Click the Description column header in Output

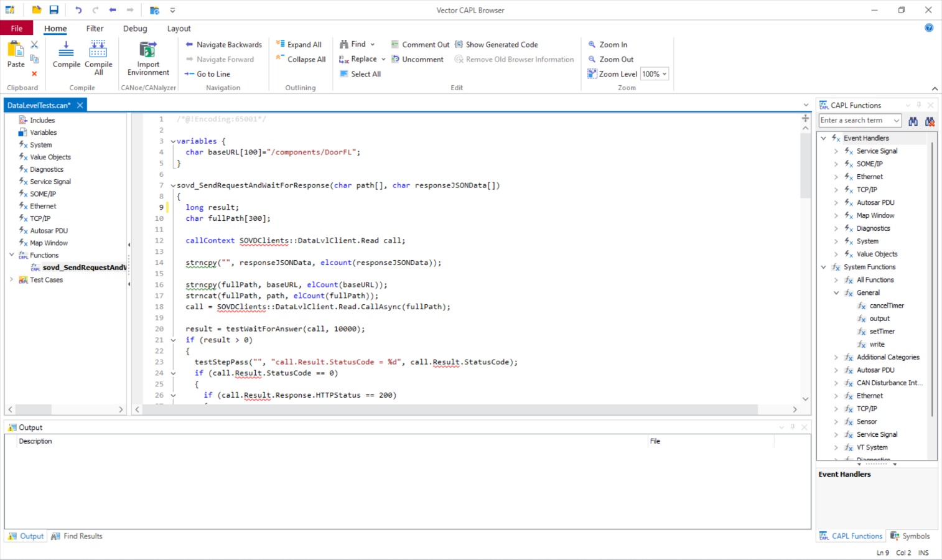35,441
